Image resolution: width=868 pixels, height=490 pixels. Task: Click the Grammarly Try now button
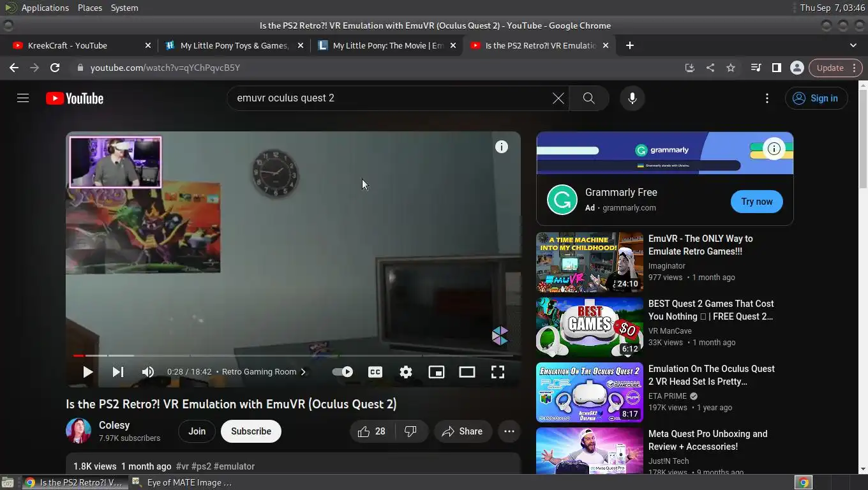pos(757,202)
